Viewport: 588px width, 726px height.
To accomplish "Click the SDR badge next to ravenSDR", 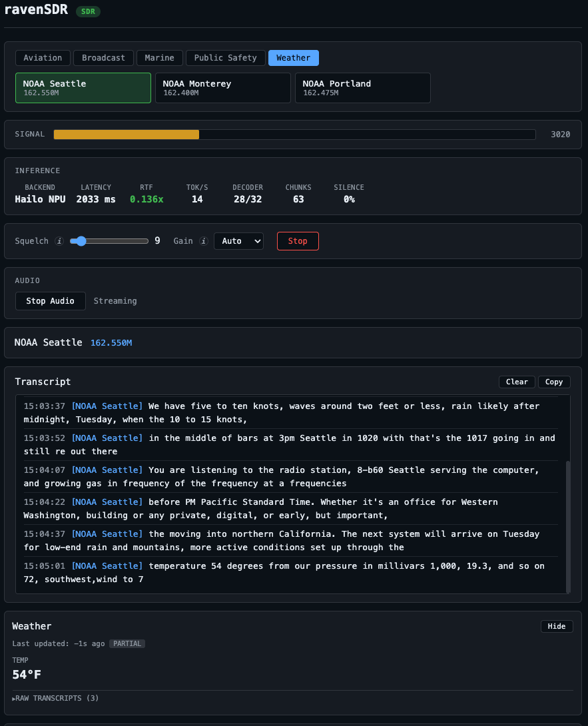I will (x=87, y=11).
